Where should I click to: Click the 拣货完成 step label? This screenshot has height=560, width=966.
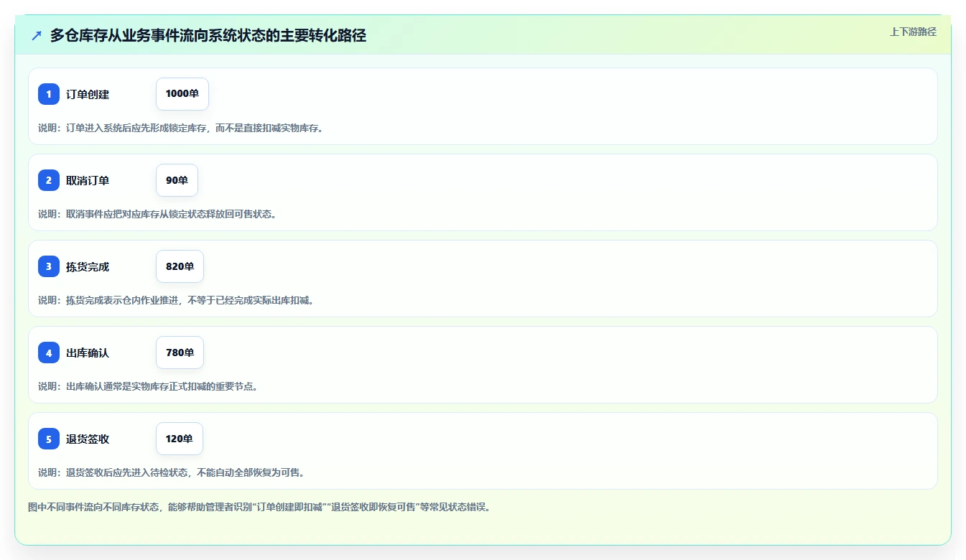click(x=88, y=266)
